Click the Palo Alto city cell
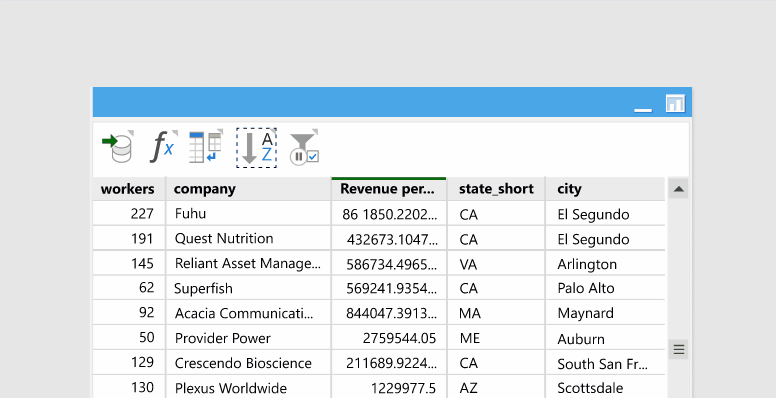The height and width of the screenshot is (398, 776). pyautogui.click(x=605, y=289)
